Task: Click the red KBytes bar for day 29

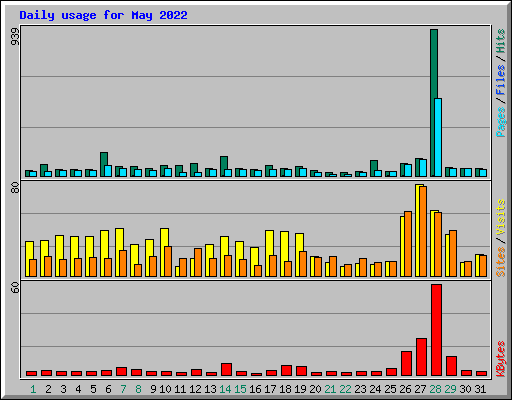Action: [451, 366]
